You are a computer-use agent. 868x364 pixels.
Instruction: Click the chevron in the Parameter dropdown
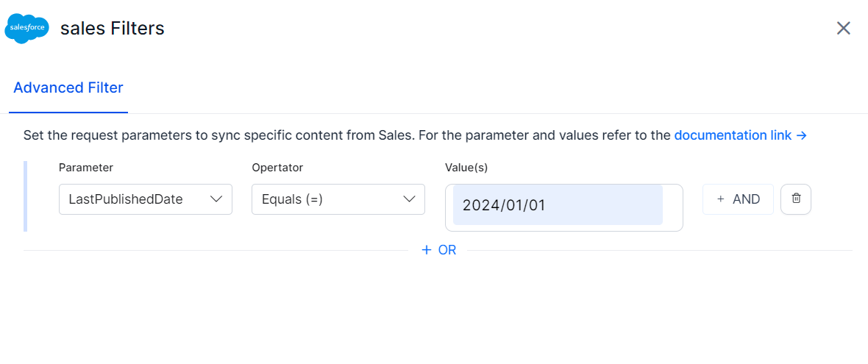click(x=217, y=199)
